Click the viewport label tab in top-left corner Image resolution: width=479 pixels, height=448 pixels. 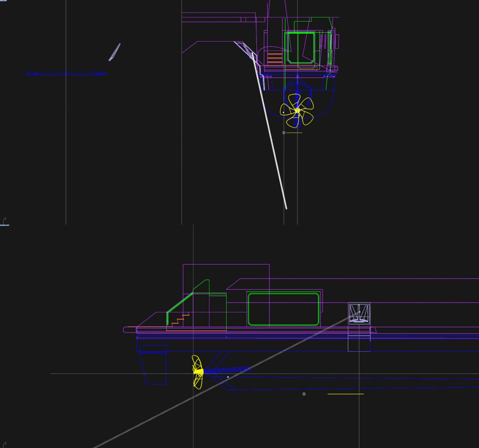3,1
